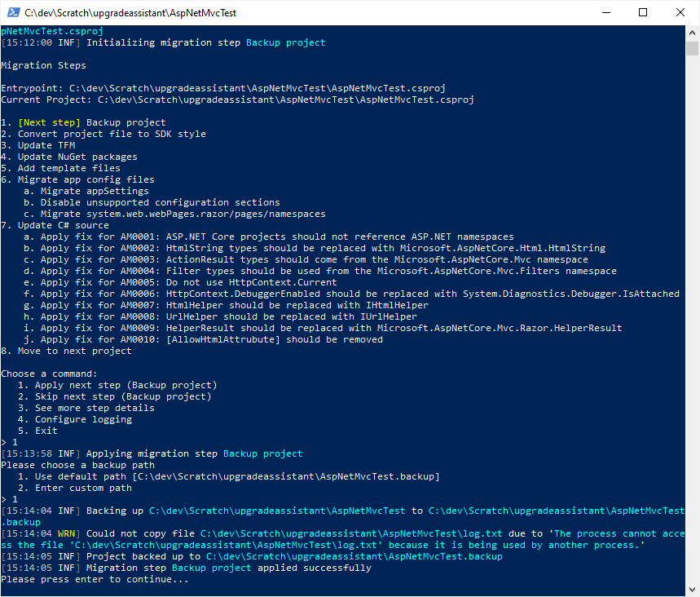
Task: Click the scrollbar down arrow
Action: point(692,590)
